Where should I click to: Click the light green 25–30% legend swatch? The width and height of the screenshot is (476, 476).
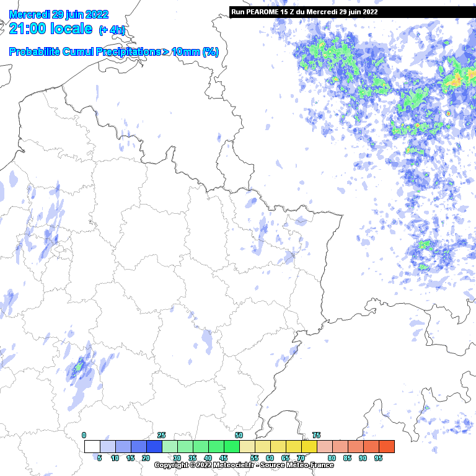(170, 446)
